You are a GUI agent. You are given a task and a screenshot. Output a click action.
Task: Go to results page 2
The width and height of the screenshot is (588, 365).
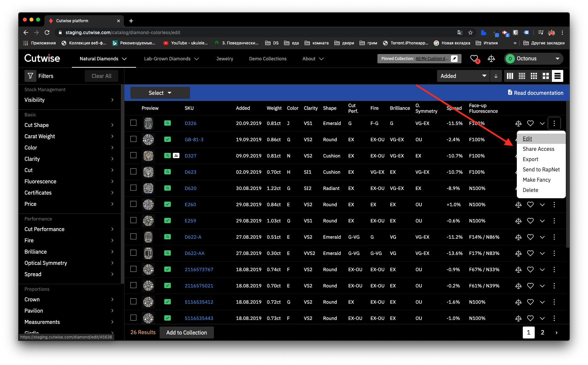542,333
